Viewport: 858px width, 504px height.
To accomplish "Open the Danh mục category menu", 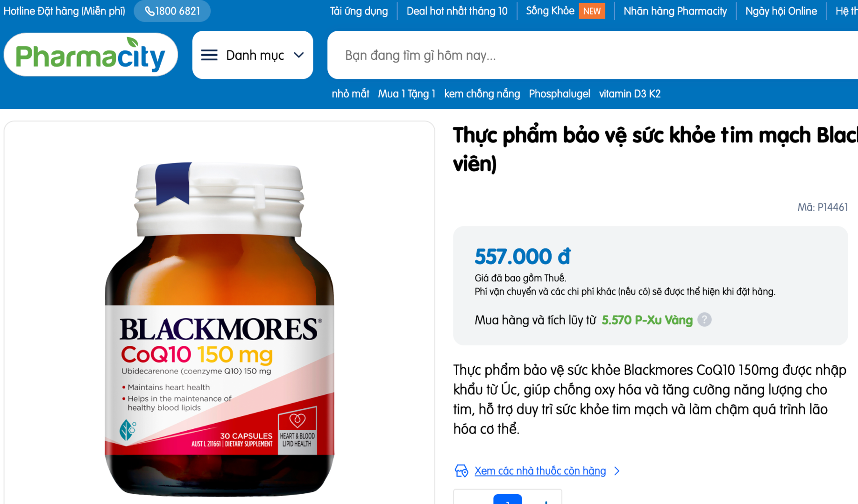I will 253,55.
